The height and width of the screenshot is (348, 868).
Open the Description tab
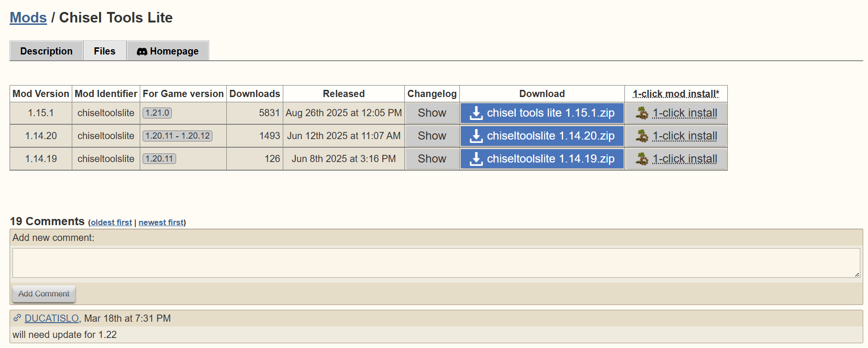pos(46,51)
